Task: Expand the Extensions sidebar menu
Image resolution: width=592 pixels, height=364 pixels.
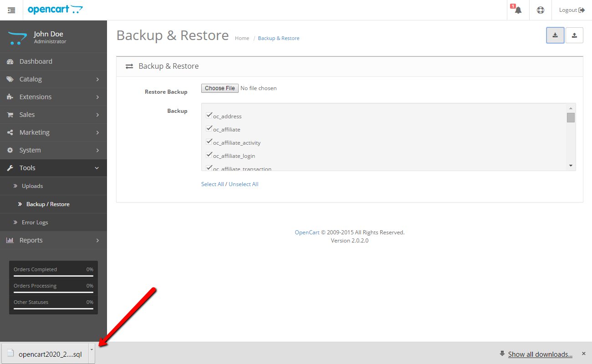Action: [53, 96]
